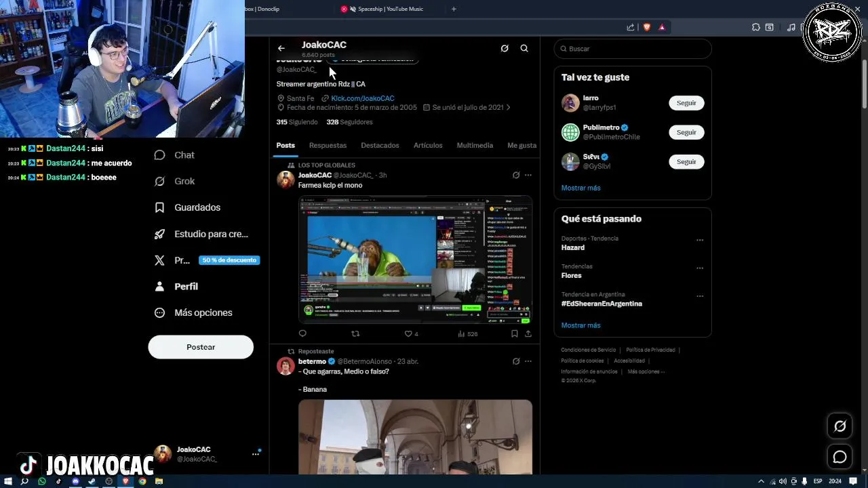Ask Grok about the JoakoCAC post

516,175
